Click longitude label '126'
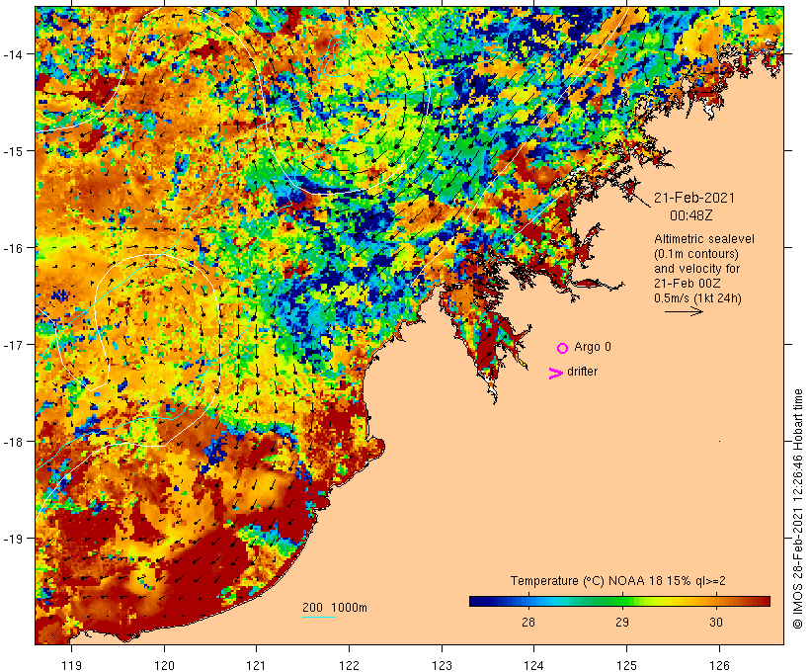Image resolution: width=810 pixels, height=672 pixels. [719, 665]
